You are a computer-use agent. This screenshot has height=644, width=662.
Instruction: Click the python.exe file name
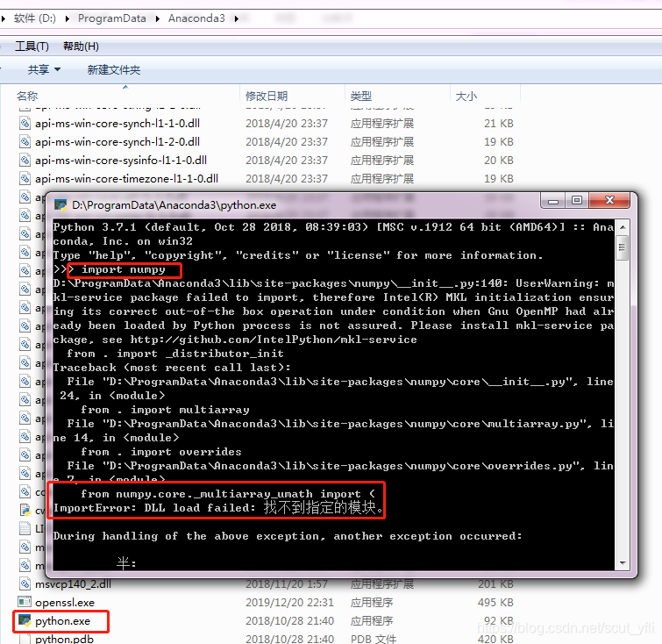pos(62,621)
